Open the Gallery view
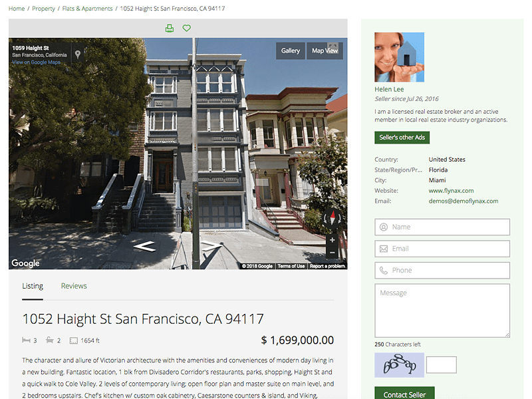The width and height of the screenshot is (532, 399). (291, 51)
